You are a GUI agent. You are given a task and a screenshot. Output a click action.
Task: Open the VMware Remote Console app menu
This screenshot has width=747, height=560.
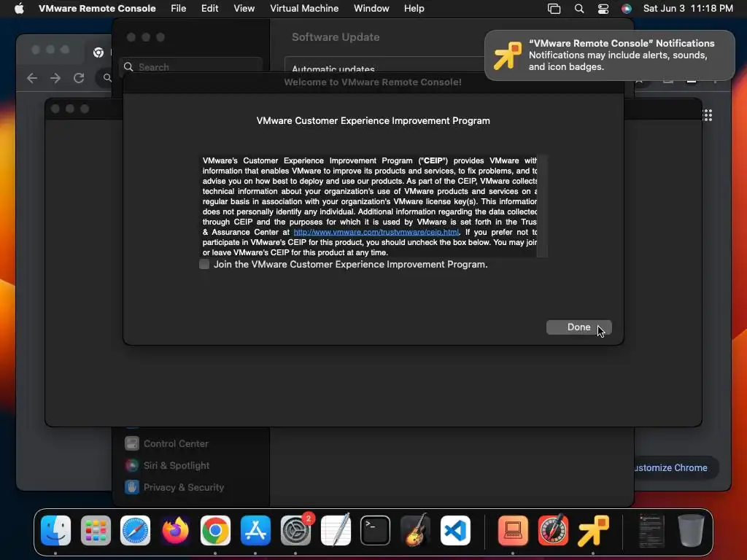(97, 8)
